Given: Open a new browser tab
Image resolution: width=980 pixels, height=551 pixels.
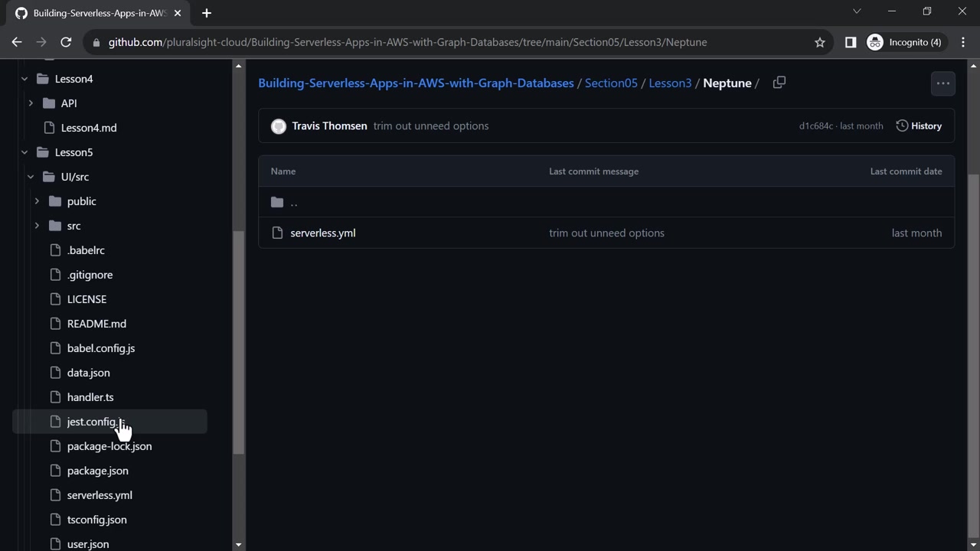Looking at the screenshot, I should (x=207, y=13).
